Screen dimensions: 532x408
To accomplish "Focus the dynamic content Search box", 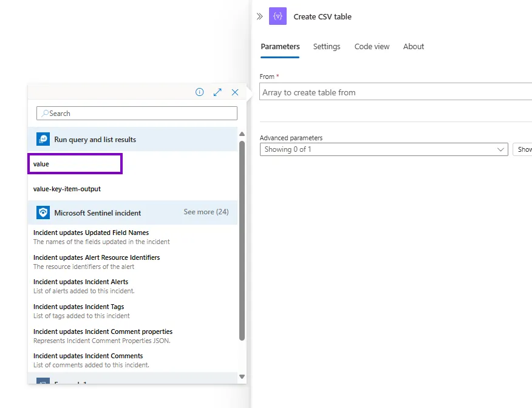I will (x=137, y=114).
